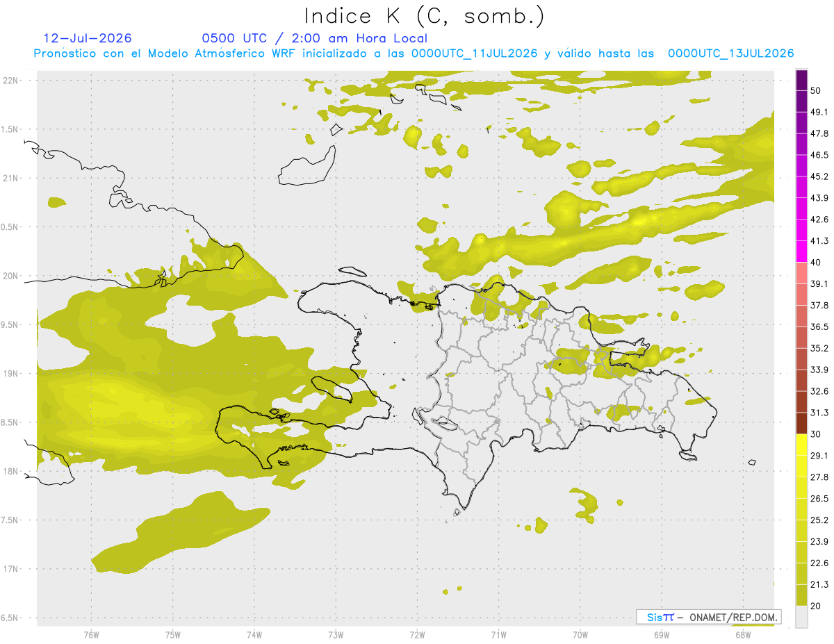Click the colorbar value '30'
Screen dimensions: 834x644
(816, 435)
